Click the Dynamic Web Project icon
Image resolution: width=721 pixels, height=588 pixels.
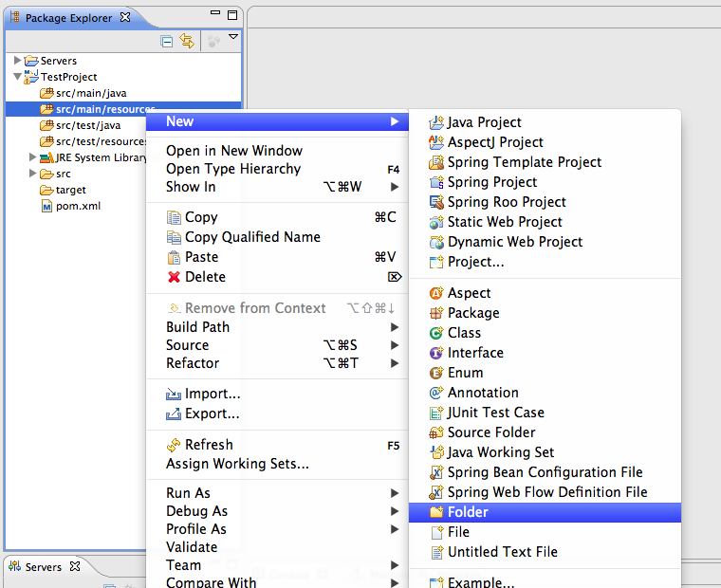tap(436, 242)
